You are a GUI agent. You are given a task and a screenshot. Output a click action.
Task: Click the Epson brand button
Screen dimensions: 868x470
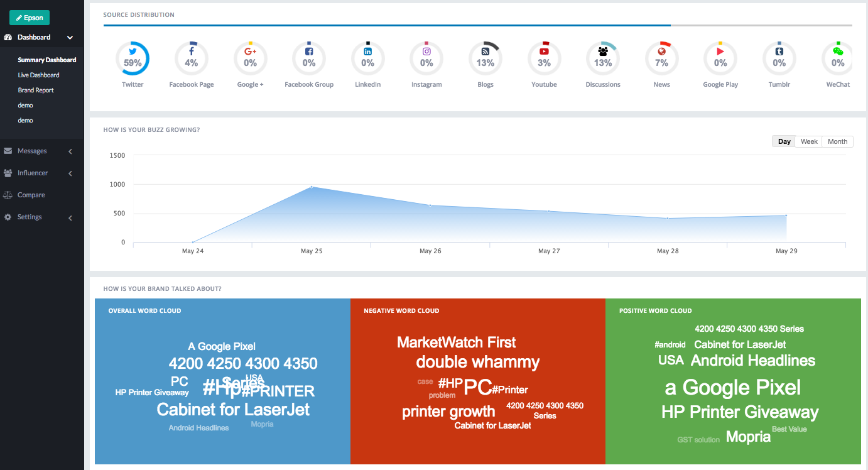[29, 17]
